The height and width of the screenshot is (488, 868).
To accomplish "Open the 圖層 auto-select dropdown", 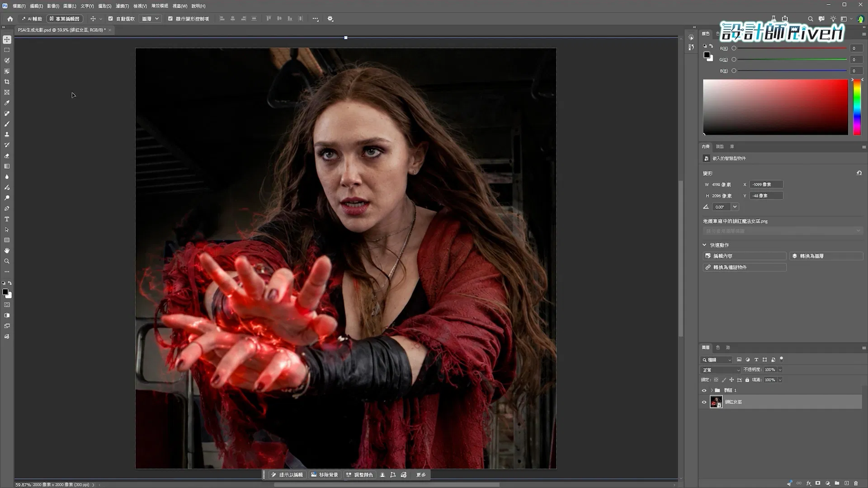I will tap(151, 19).
